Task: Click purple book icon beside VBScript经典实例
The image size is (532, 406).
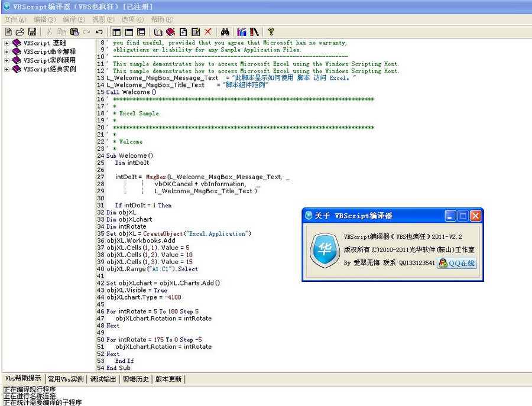Action: [17, 69]
